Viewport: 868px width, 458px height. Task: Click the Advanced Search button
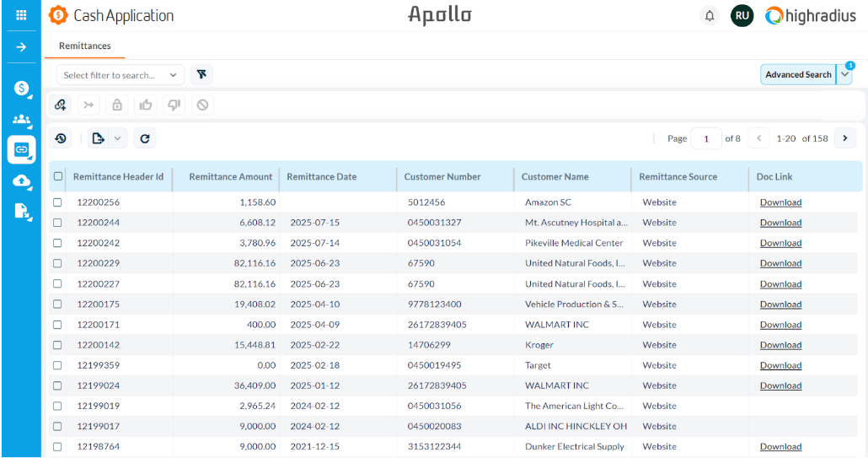pos(798,74)
